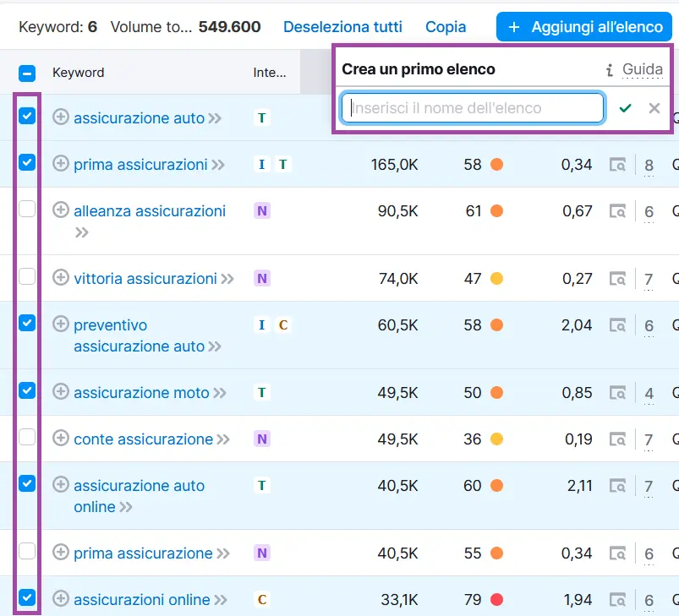Focus the list name input field
Image resolution: width=679 pixels, height=616 pixels.
pyautogui.click(x=472, y=108)
